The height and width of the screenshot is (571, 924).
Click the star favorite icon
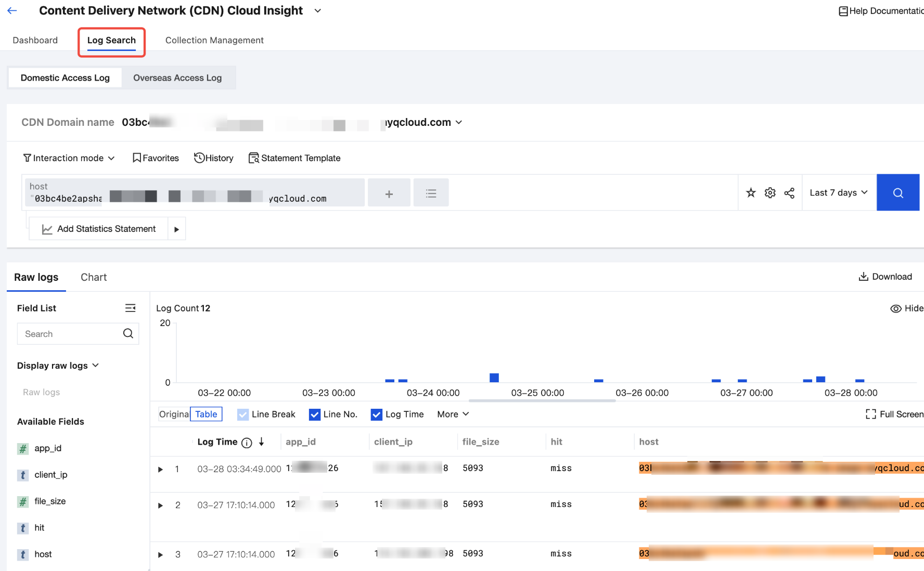[750, 193]
